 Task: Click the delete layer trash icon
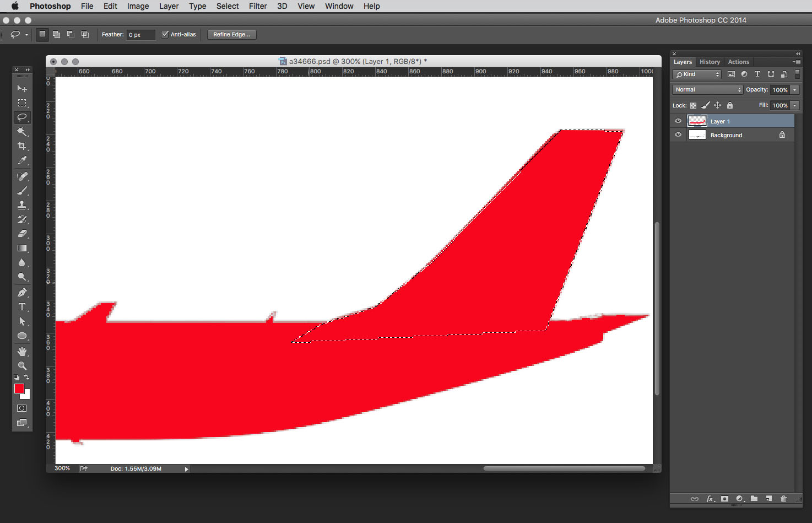point(783,499)
